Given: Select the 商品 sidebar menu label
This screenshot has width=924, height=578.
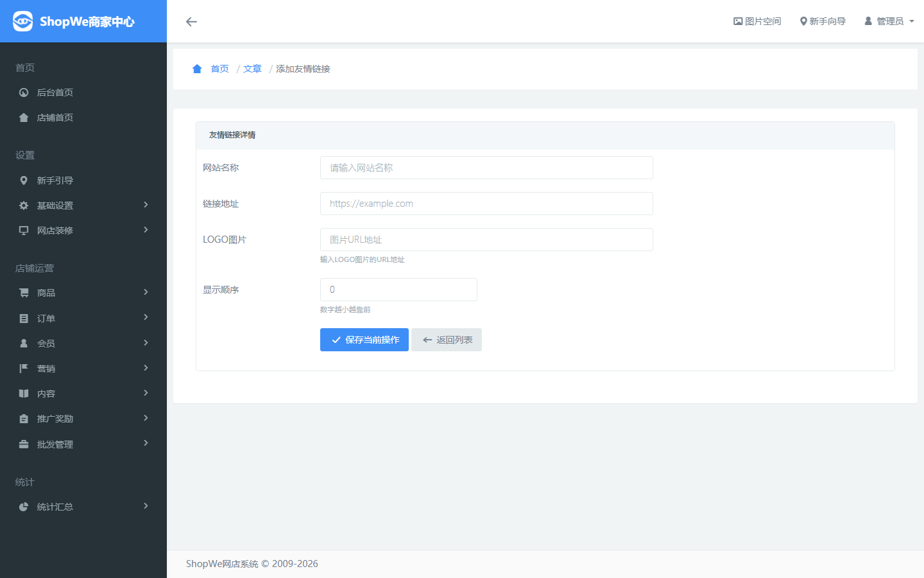Looking at the screenshot, I should pos(46,293).
